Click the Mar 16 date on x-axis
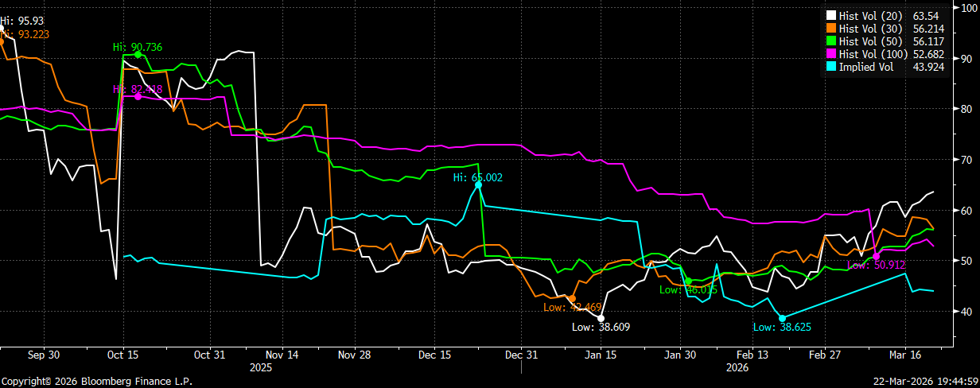The height and width of the screenshot is (388, 980). pos(905,354)
